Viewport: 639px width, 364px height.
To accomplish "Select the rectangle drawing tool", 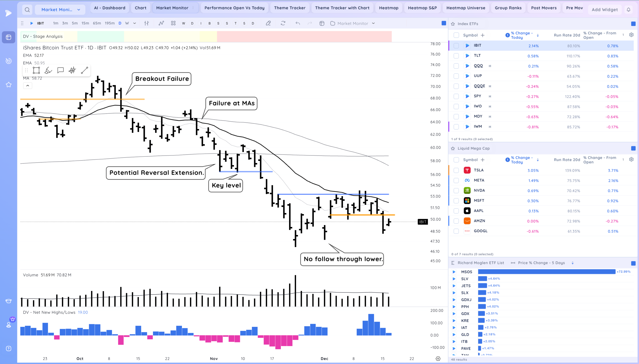I will [36, 71].
